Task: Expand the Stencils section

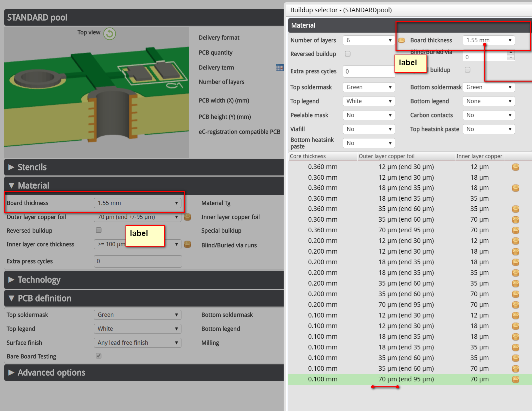Action: 144,167
